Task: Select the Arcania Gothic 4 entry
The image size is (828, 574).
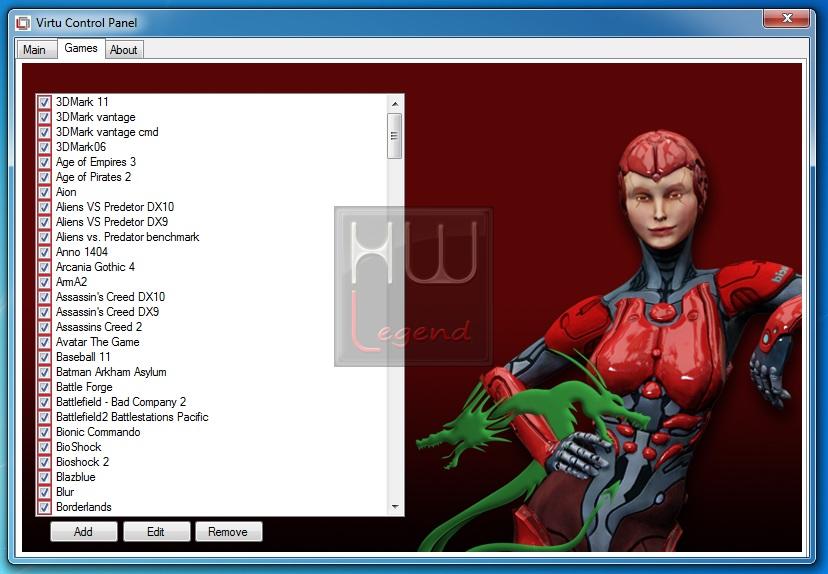Action: click(96, 267)
